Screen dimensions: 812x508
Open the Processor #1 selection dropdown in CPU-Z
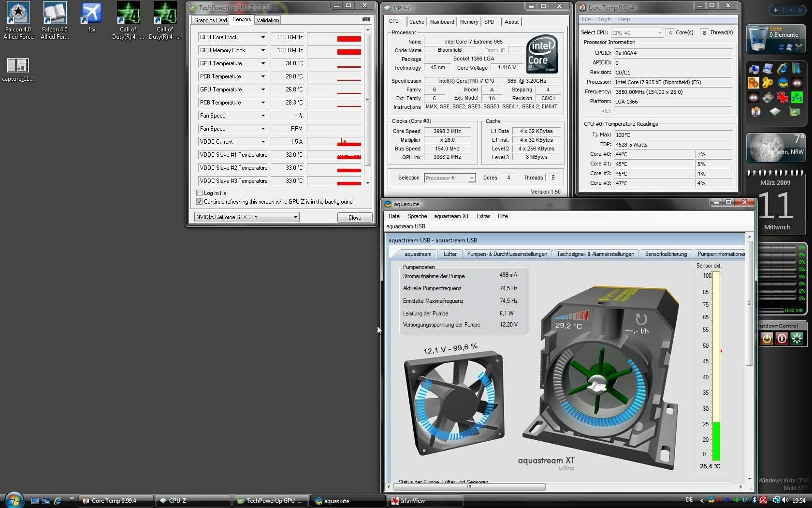450,178
